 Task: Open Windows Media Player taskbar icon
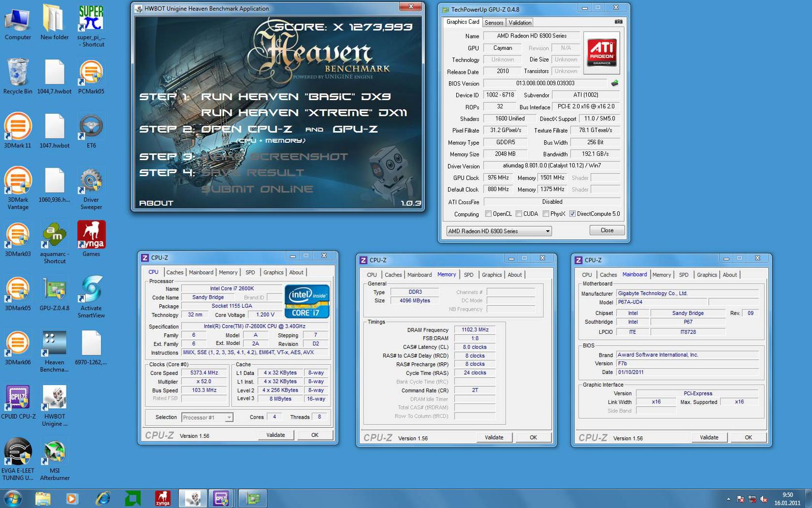point(72,498)
